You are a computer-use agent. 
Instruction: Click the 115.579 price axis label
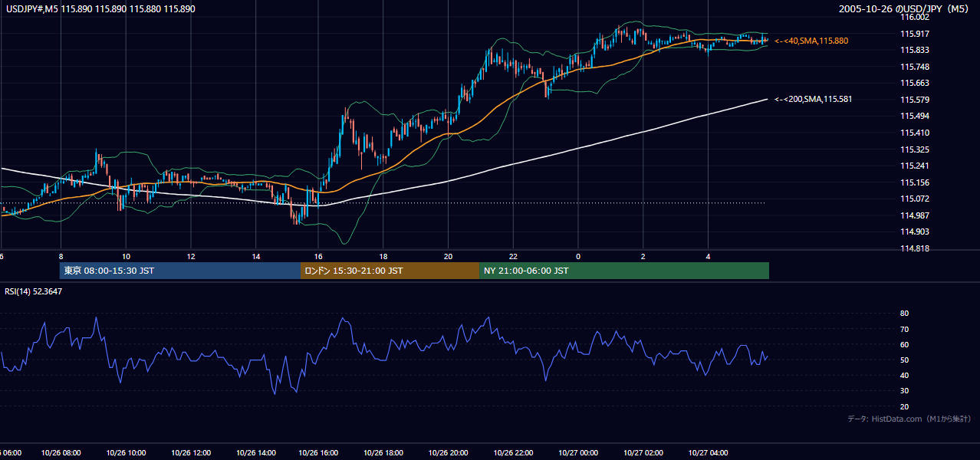(914, 100)
